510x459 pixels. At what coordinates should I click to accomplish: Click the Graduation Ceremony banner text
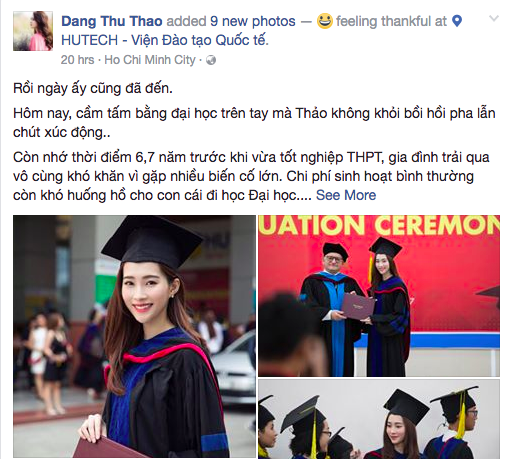coord(379,225)
